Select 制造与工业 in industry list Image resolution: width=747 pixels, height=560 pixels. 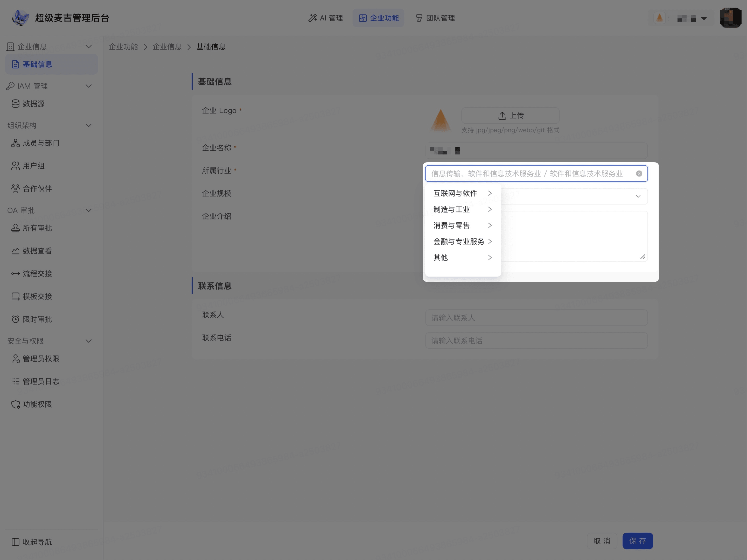(x=463, y=209)
